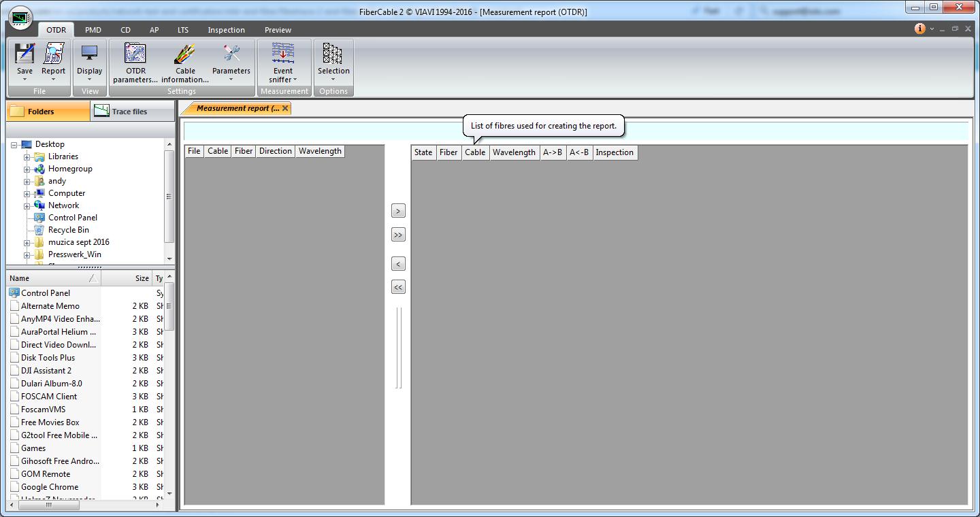Close the Measurement report tab
Image resolution: width=980 pixels, height=517 pixels.
click(285, 108)
